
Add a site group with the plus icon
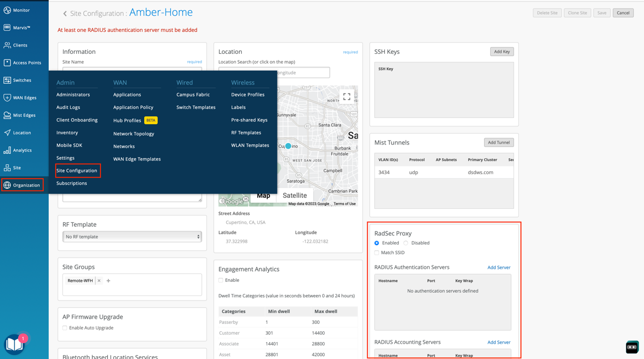(x=108, y=281)
